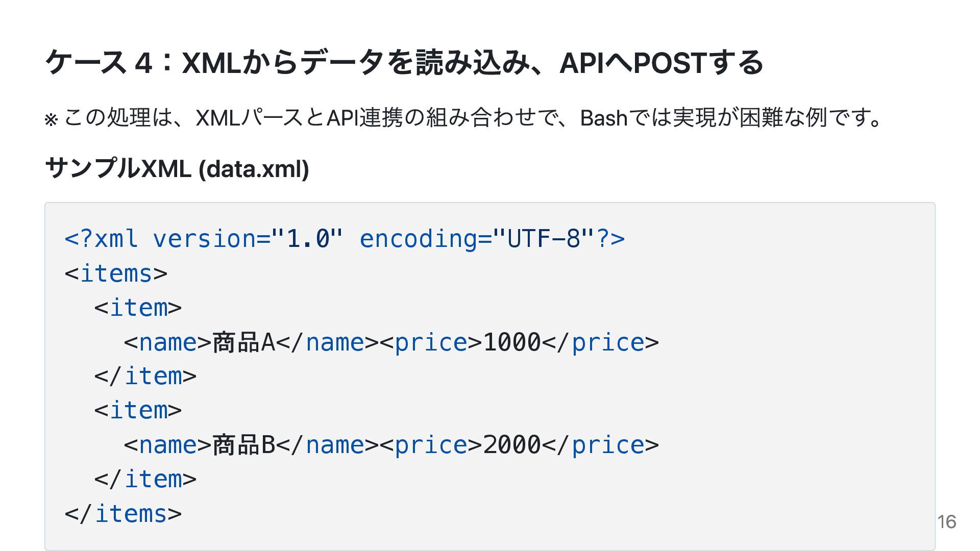Click the 商品B product name text
Image resolution: width=980 pixels, height=551 pixels.
tap(243, 445)
